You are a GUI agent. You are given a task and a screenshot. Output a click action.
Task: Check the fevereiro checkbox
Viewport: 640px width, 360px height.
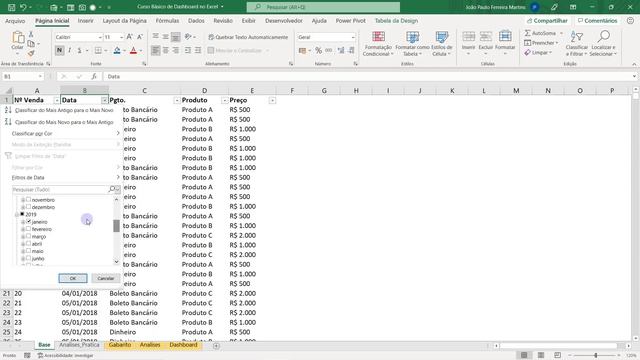29,229
